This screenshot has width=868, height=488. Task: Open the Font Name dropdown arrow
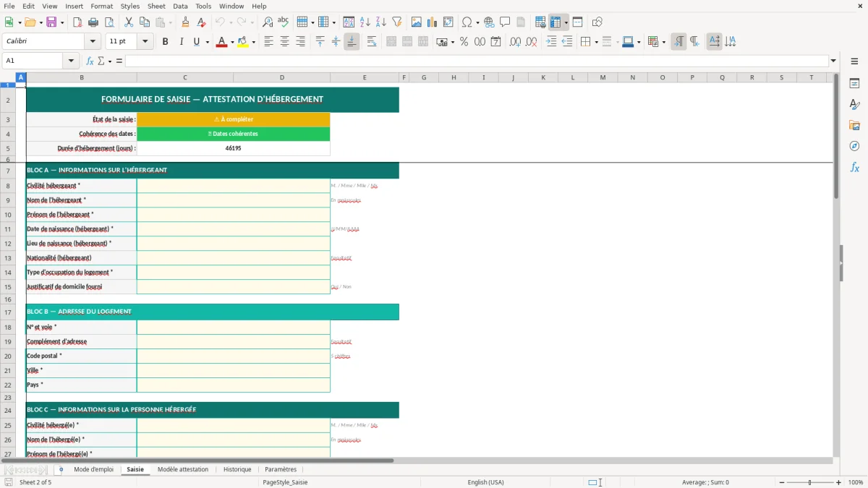pos(92,42)
